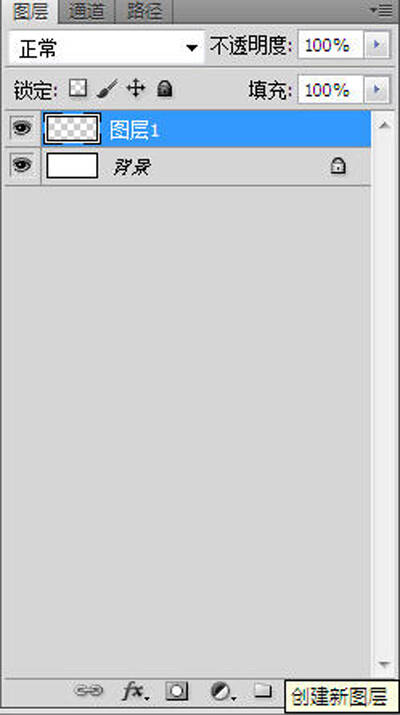Open 不透明度 slider arrow
The height and width of the screenshot is (715, 400).
coord(377,45)
